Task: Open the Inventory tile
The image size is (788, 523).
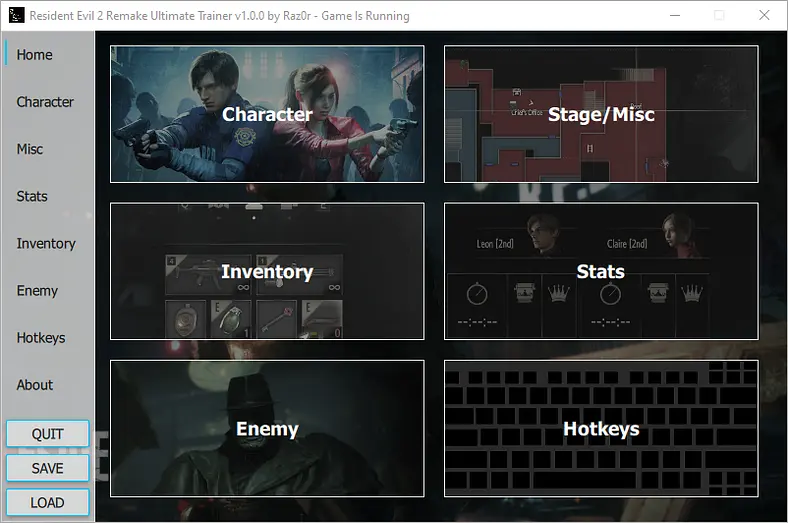Action: (267, 271)
